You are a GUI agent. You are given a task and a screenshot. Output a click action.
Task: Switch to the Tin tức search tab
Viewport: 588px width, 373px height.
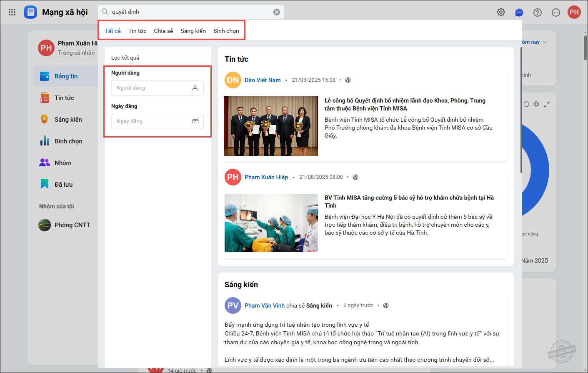pyautogui.click(x=137, y=31)
